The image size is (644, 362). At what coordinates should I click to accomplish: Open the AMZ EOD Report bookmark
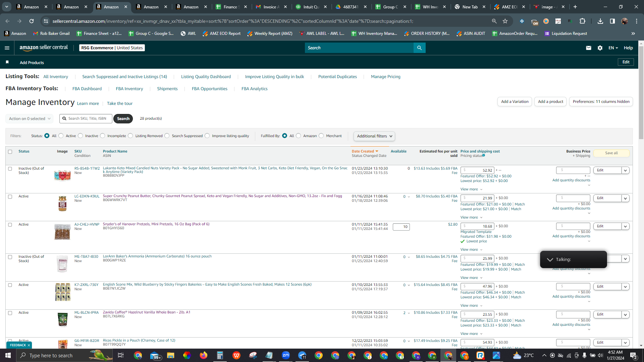[221, 34]
